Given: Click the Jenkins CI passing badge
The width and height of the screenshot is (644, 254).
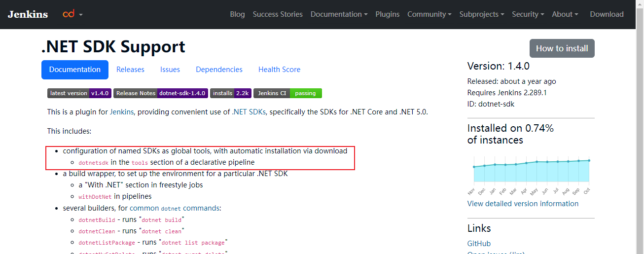Looking at the screenshot, I should (287, 93).
